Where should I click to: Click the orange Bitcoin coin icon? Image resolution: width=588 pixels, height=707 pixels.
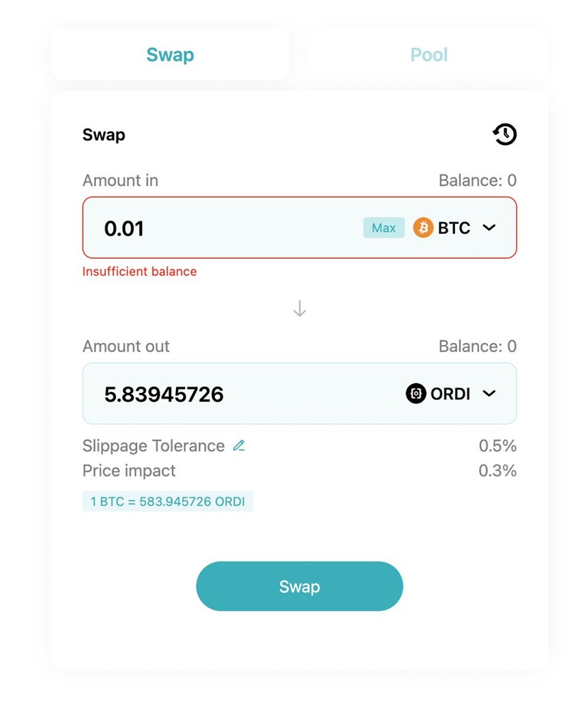tap(423, 228)
